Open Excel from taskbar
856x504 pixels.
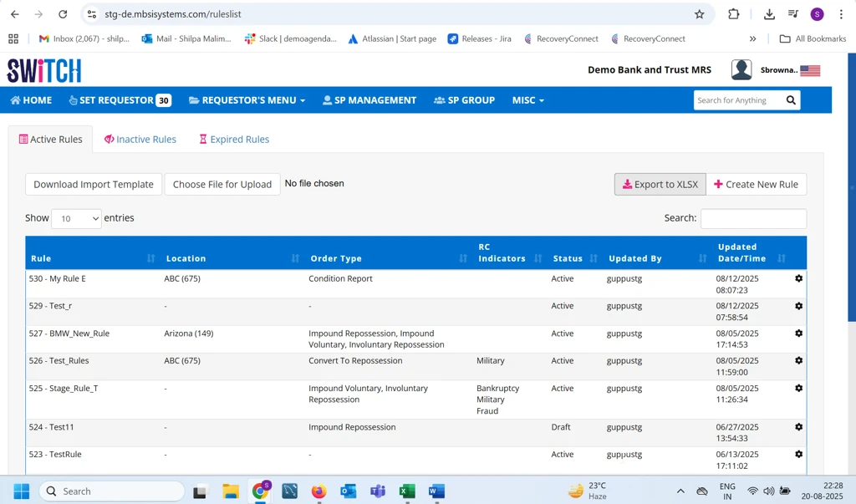[x=407, y=491]
